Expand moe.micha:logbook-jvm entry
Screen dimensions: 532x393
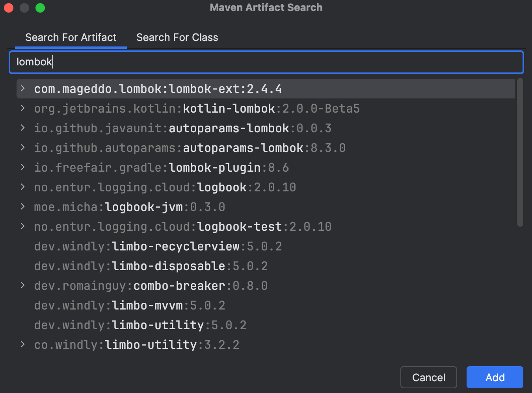click(x=22, y=207)
